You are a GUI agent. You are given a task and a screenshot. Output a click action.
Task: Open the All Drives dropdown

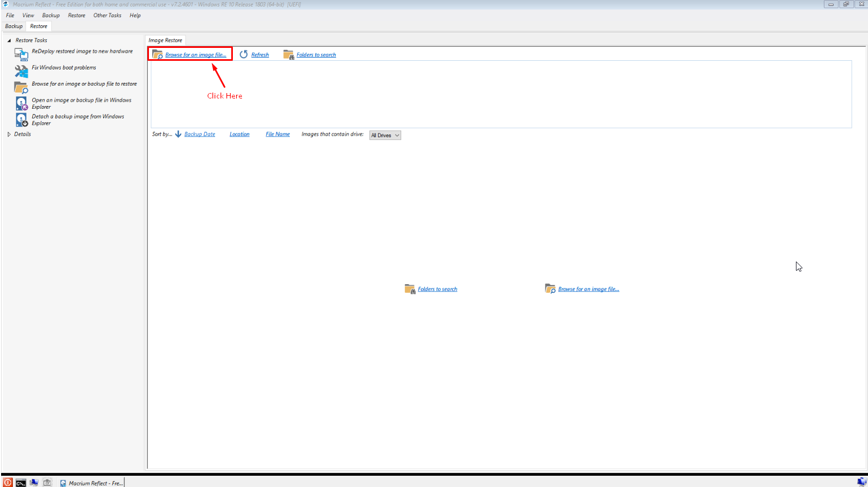coord(385,135)
